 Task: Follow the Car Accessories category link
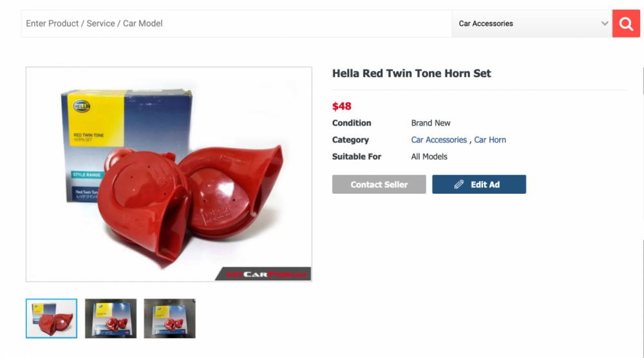[x=439, y=140]
